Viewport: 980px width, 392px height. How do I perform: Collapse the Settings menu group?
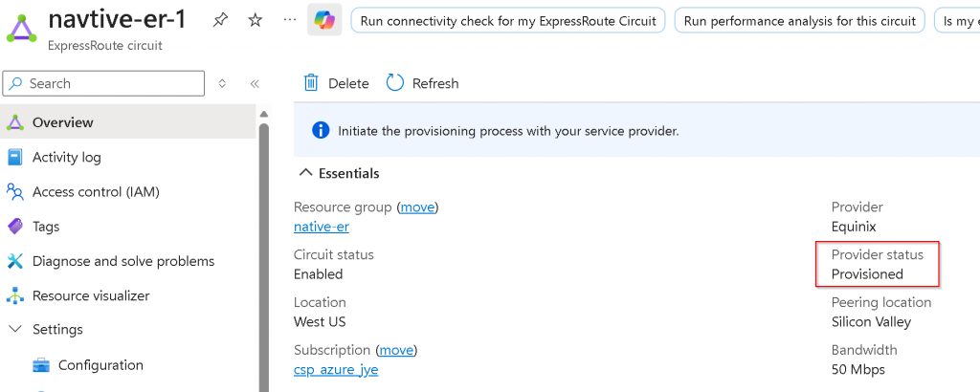tap(15, 329)
